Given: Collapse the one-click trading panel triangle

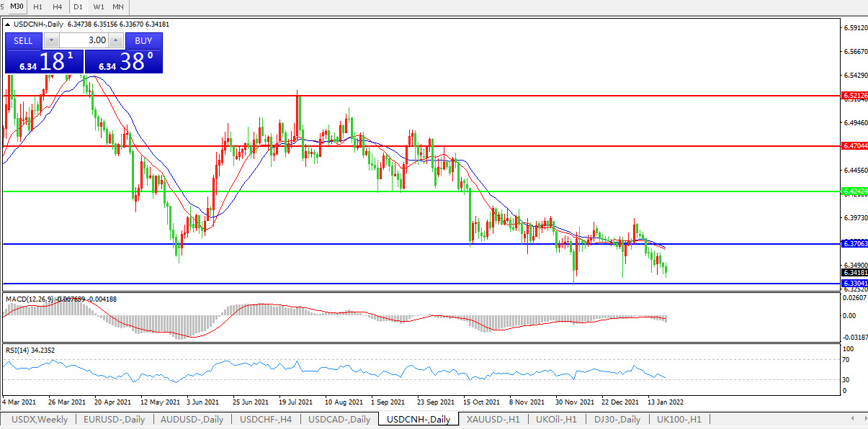Looking at the screenshot, I should (8, 24).
